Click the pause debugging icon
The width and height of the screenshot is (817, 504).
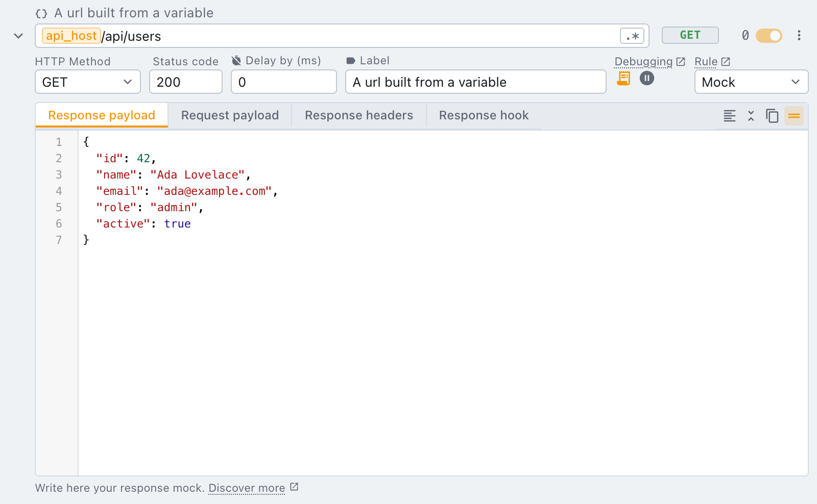[647, 78]
